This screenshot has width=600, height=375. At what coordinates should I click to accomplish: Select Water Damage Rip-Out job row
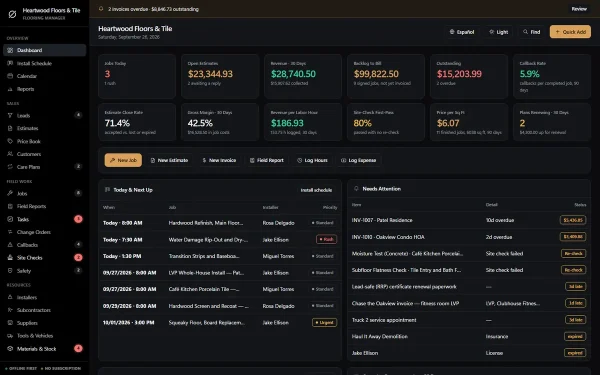(220, 240)
